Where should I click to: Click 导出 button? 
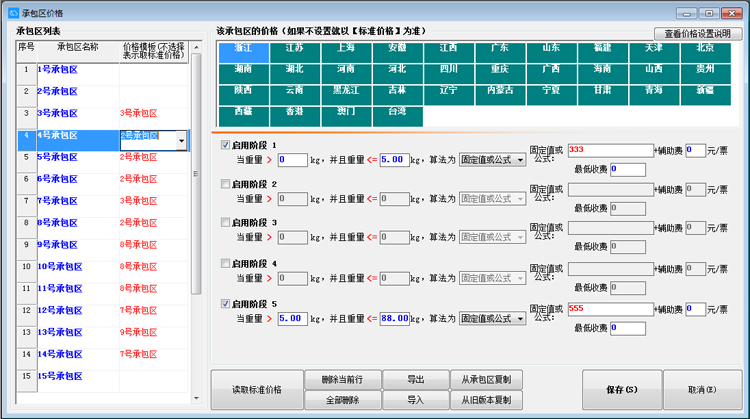click(416, 380)
